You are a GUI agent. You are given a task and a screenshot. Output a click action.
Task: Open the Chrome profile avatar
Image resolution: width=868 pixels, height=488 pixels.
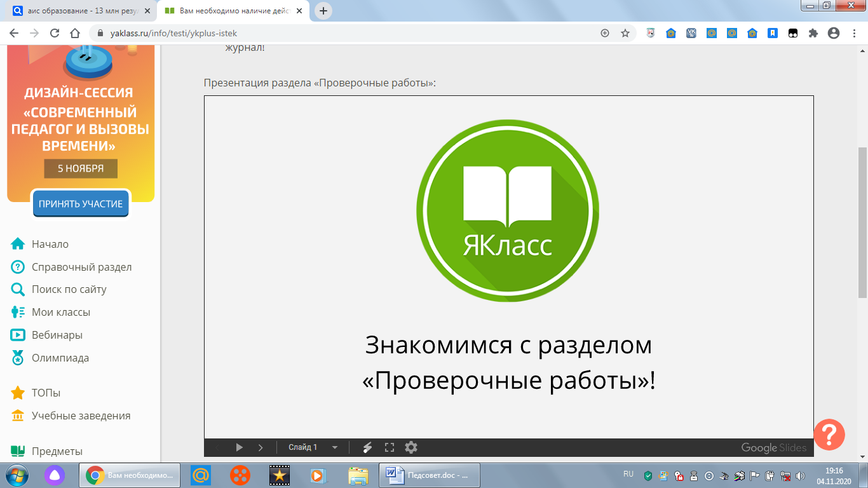tap(834, 33)
